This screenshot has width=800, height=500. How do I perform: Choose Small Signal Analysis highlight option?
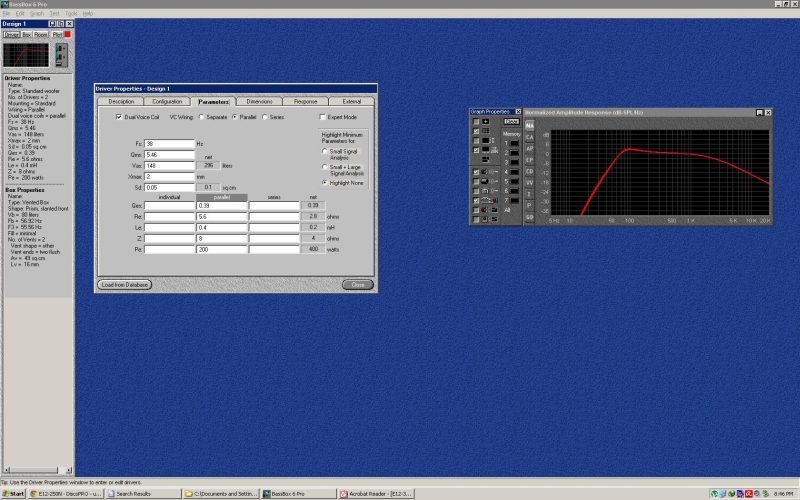[324, 152]
